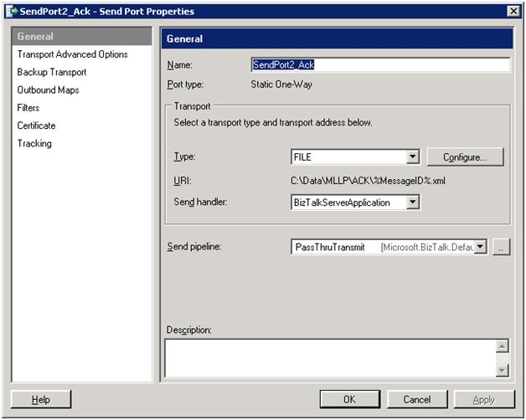Click the URI label

point(182,181)
